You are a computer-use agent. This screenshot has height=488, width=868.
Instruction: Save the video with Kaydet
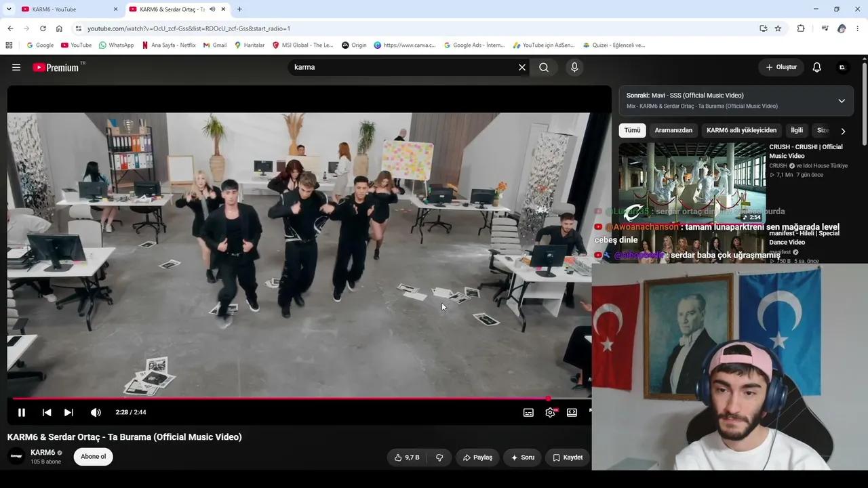568,457
